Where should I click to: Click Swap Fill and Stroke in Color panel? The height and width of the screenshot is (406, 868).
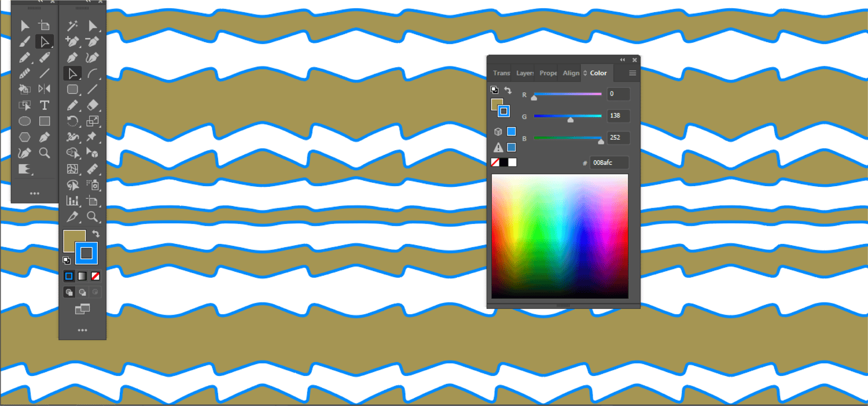pyautogui.click(x=507, y=90)
